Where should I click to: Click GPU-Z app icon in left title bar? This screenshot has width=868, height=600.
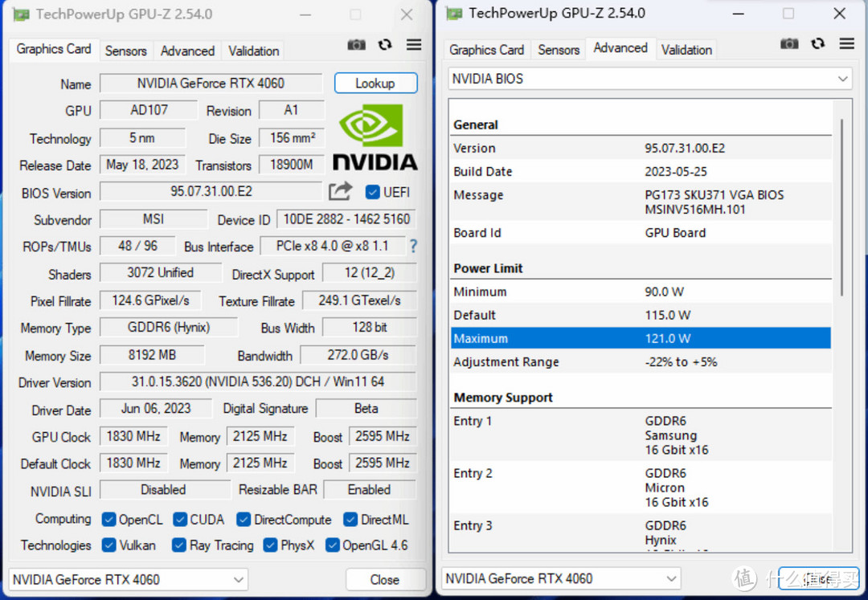pyautogui.click(x=20, y=14)
